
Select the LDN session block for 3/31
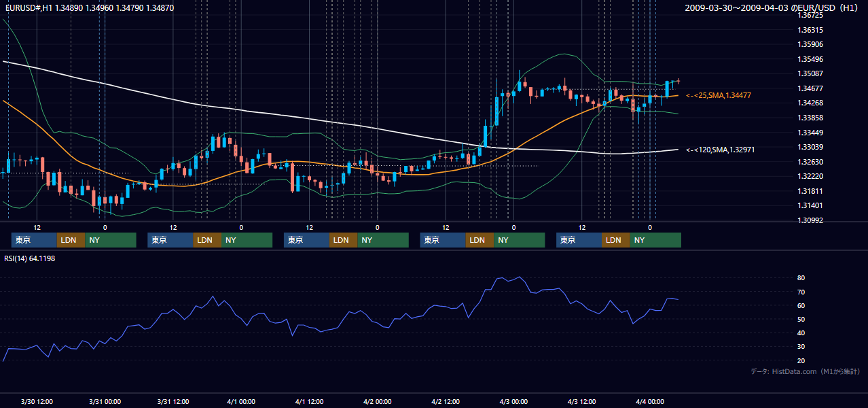(207, 240)
